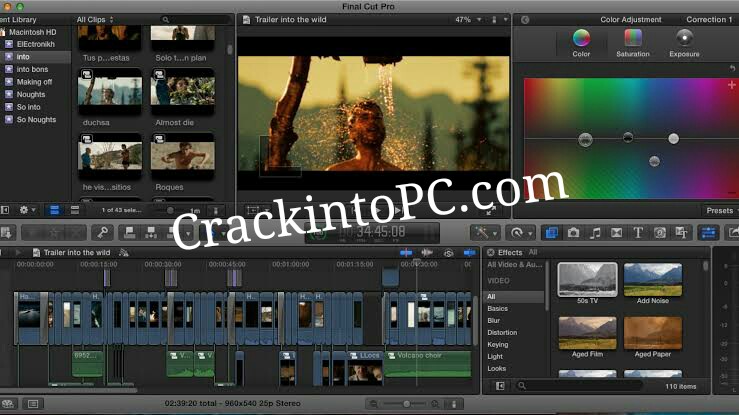This screenshot has height=415, width=739.
Task: Click the search icon in Effects browser
Action: tap(522, 386)
